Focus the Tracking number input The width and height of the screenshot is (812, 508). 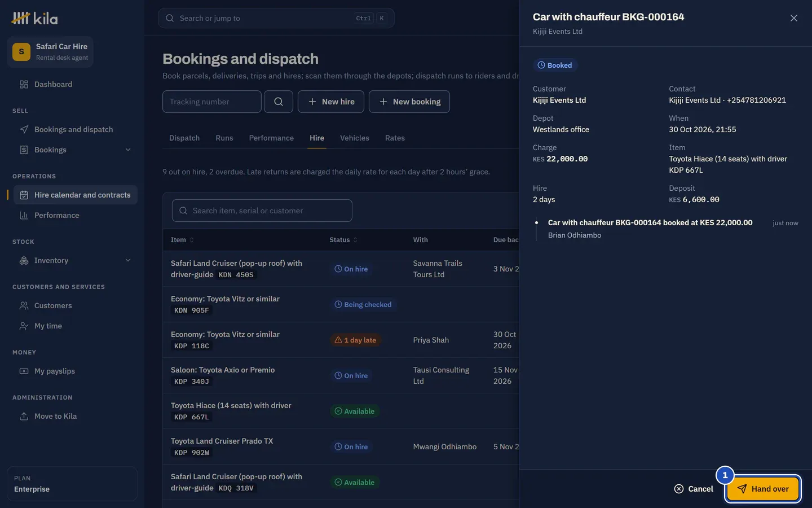[212, 102]
